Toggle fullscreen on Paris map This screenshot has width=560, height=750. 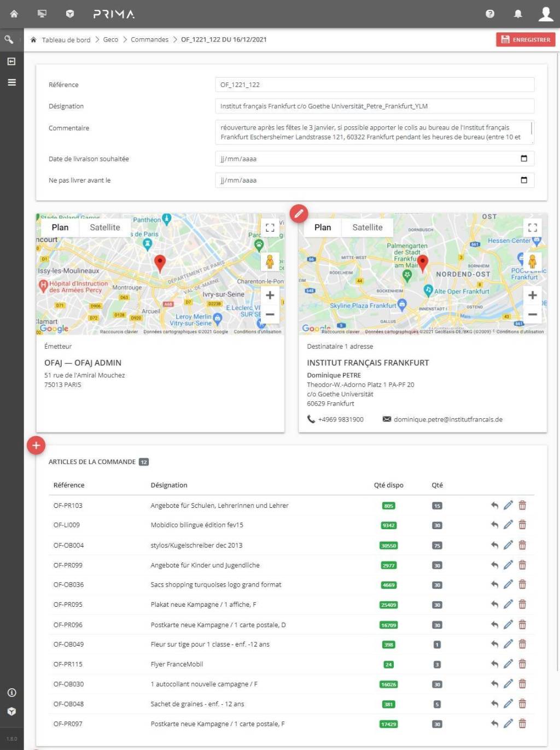(x=270, y=227)
